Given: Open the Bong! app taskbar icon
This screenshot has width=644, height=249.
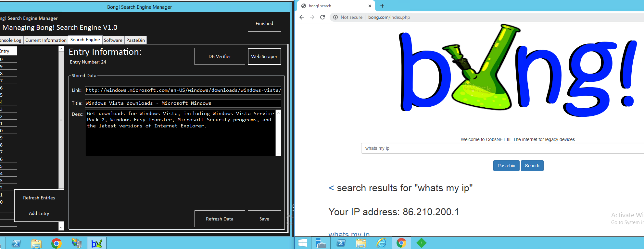Looking at the screenshot, I should [96, 243].
